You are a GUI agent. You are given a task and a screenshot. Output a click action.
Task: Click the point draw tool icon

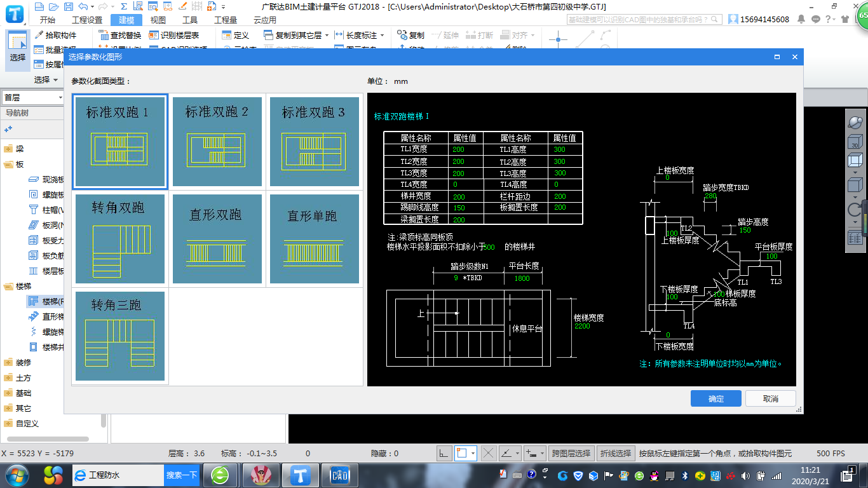click(558, 39)
